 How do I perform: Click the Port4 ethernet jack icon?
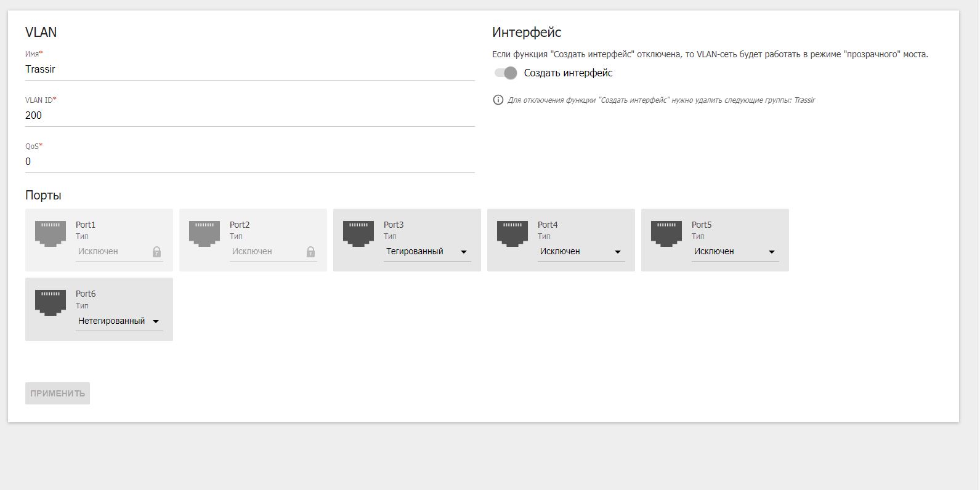pos(512,234)
